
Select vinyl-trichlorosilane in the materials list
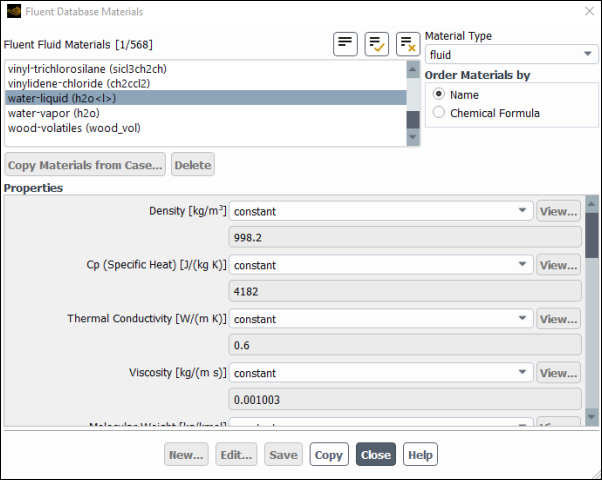pyautogui.click(x=205, y=69)
